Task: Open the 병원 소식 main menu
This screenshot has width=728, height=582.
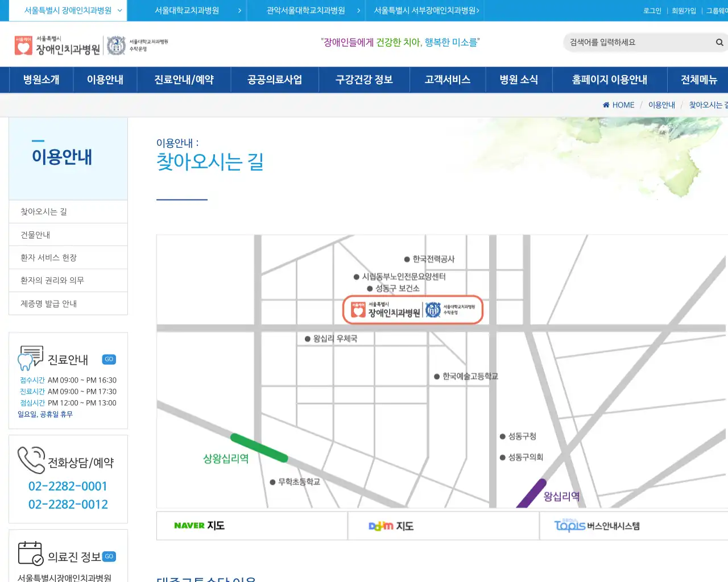Action: pos(519,80)
